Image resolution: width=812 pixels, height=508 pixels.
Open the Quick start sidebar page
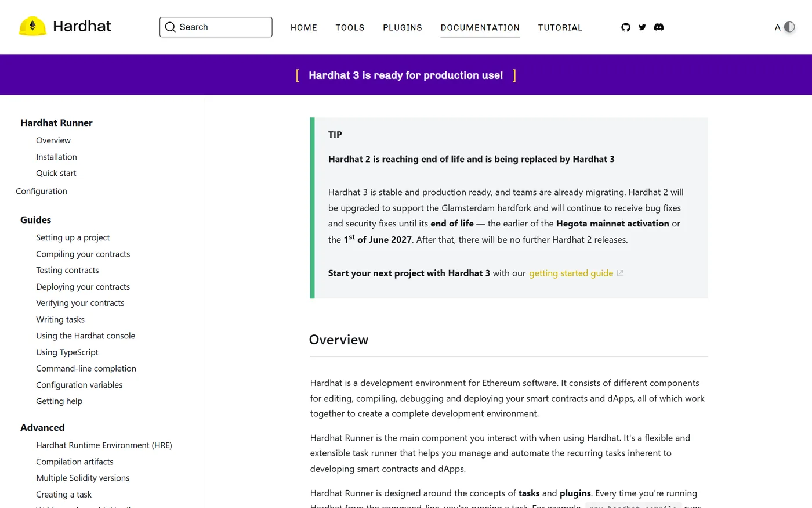pos(56,173)
